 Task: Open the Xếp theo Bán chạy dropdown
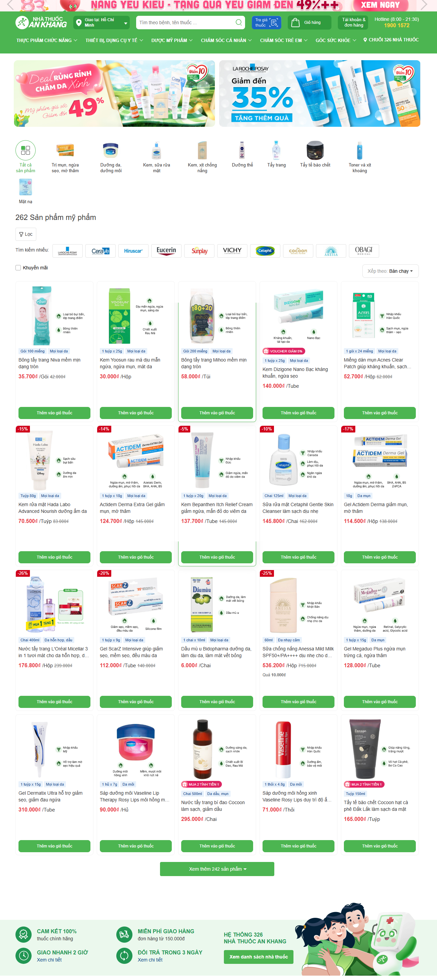[390, 271]
